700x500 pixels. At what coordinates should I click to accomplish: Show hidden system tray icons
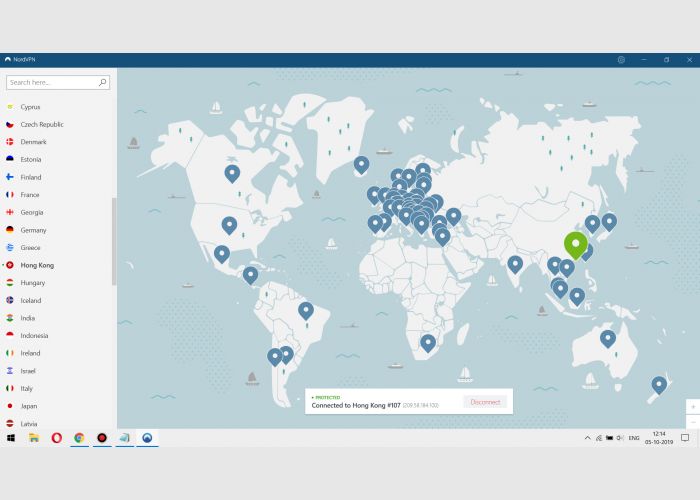pos(588,438)
